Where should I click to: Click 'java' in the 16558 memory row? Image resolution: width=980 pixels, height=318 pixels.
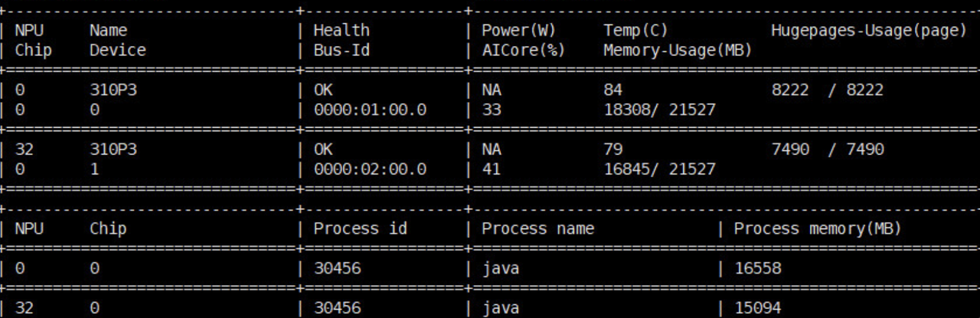pyautogui.click(x=500, y=270)
